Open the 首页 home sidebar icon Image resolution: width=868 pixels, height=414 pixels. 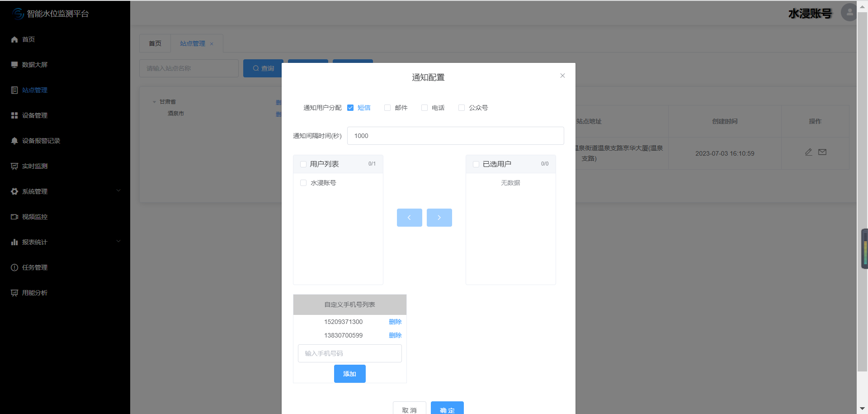(14, 39)
